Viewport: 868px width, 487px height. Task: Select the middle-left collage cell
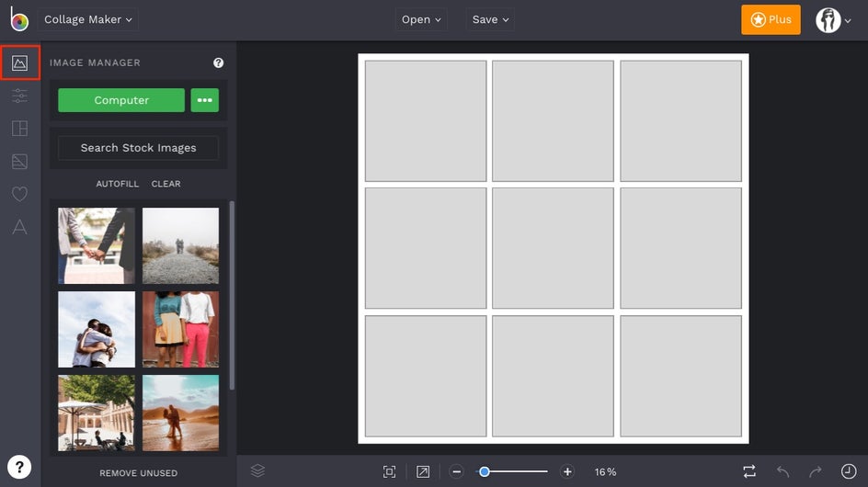pyautogui.click(x=426, y=248)
